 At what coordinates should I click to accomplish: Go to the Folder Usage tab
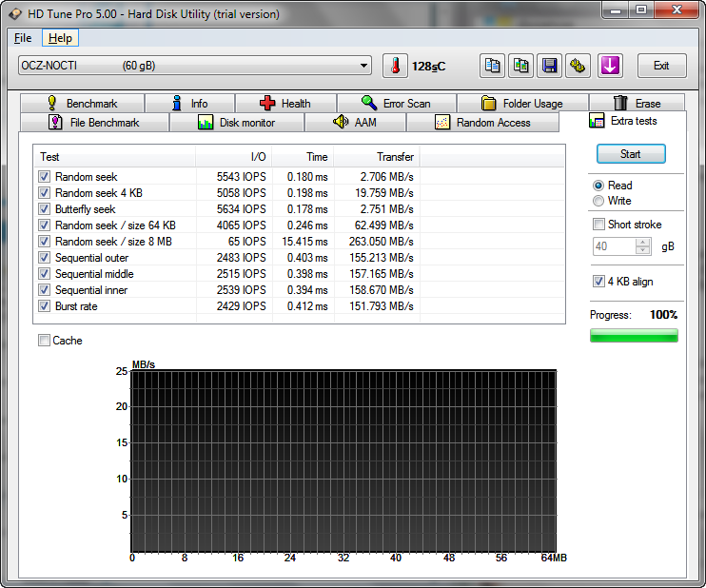click(522, 104)
